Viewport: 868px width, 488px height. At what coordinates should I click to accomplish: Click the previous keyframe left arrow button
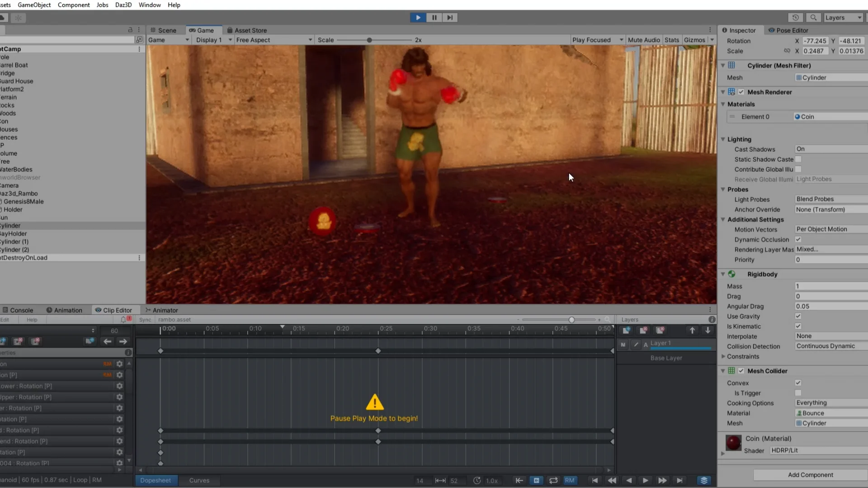(x=108, y=342)
